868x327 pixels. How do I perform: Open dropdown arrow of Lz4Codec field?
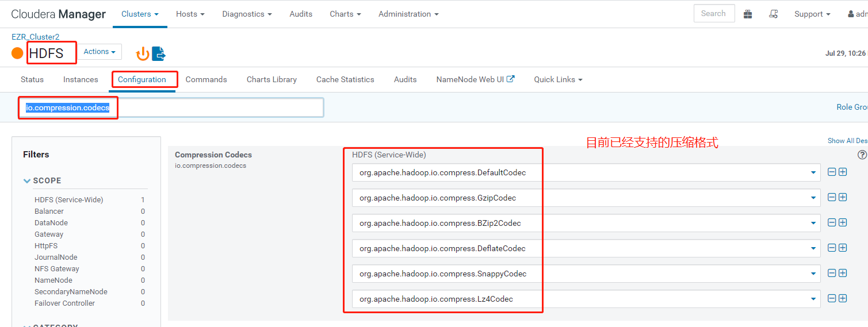point(813,299)
